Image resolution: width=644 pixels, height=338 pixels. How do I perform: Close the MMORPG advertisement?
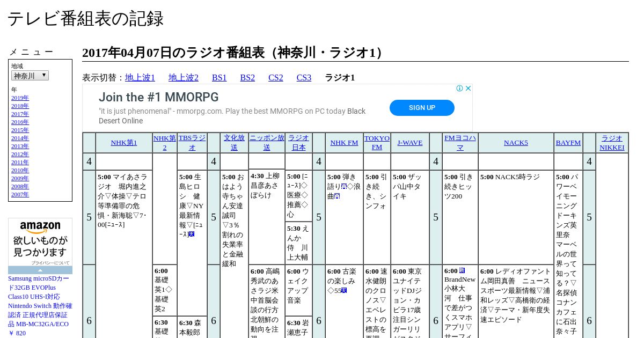click(468, 89)
